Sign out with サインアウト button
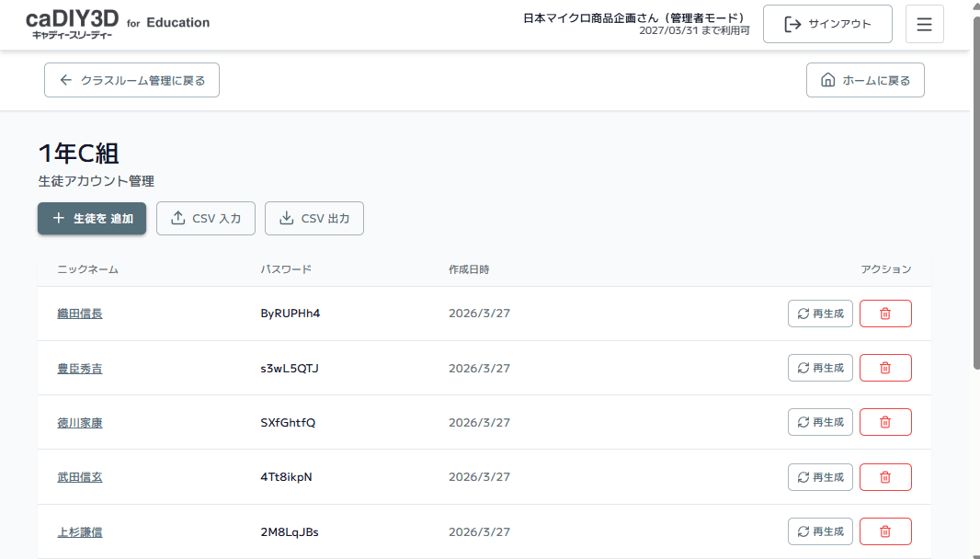Viewport: 980px width, 559px height. click(827, 24)
